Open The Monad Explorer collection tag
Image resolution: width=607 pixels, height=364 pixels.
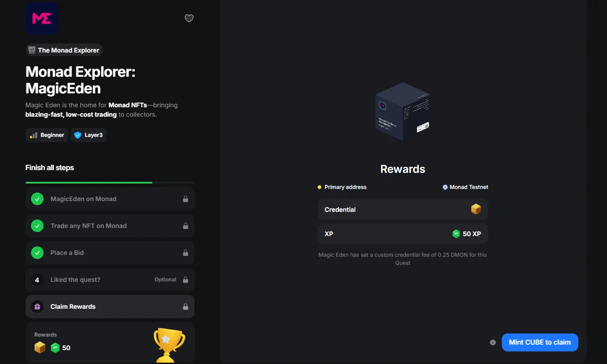pyautogui.click(x=64, y=50)
